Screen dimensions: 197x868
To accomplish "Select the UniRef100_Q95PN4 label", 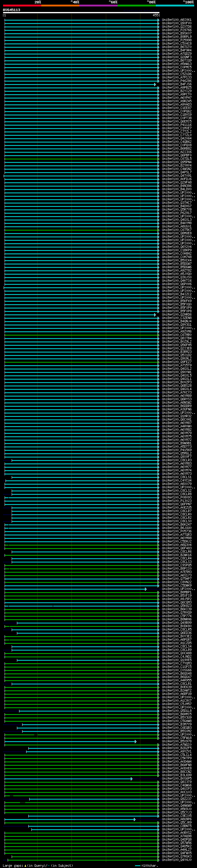I will point(176,162).
